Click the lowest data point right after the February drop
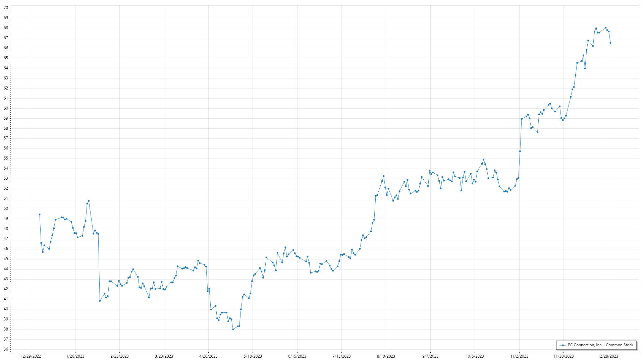The image size is (644, 362). (100, 301)
